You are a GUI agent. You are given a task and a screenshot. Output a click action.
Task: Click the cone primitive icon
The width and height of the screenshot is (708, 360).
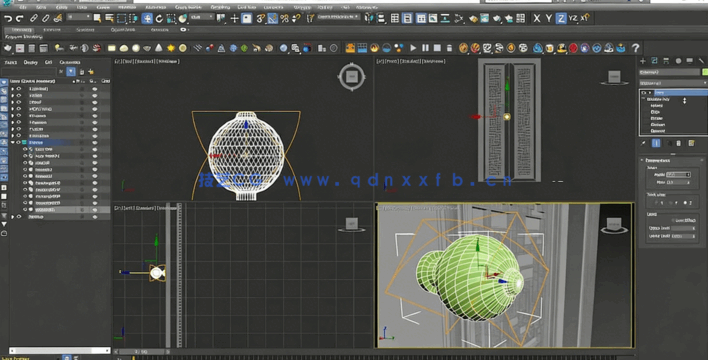coord(159,48)
